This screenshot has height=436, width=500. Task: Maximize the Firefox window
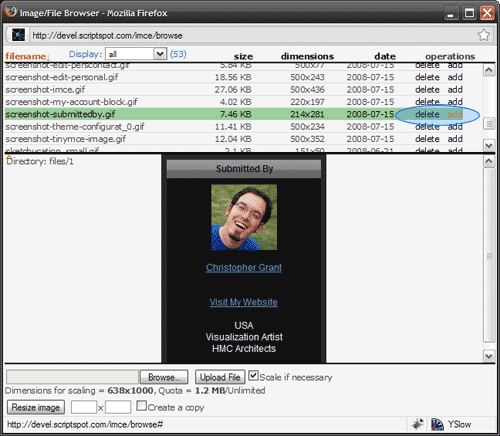pos(469,13)
